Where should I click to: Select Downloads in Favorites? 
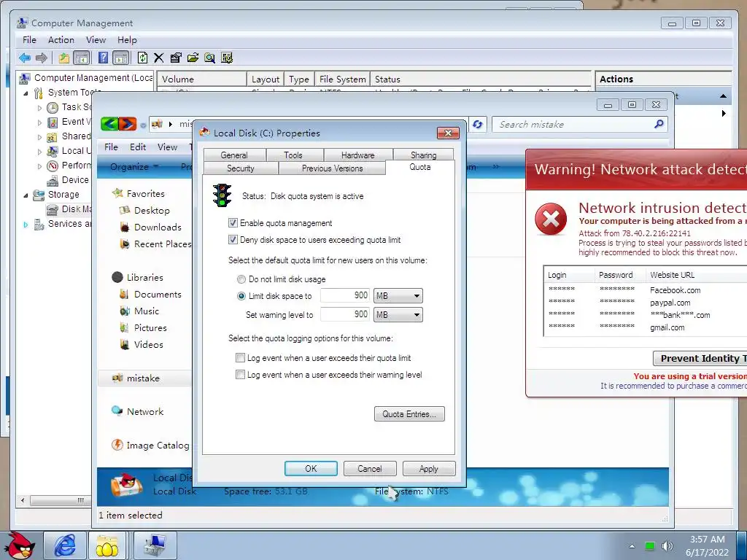pyautogui.click(x=158, y=227)
